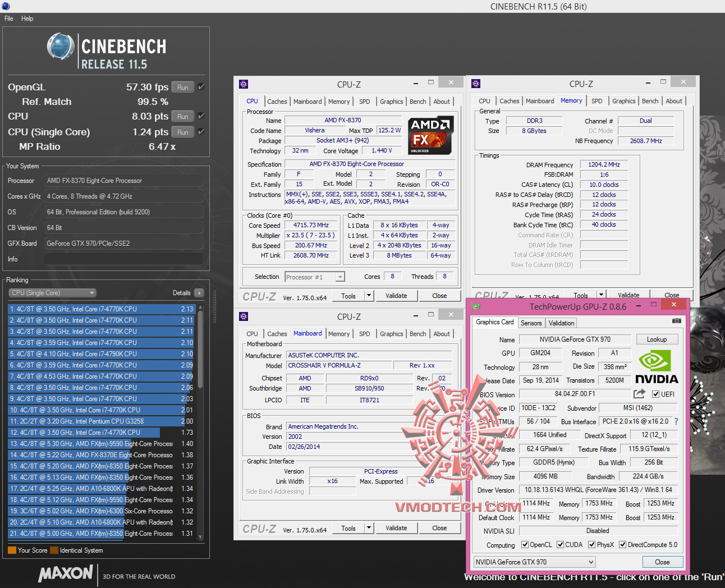Open the Processor #1 selection dropdown
Screen dimensions: 725x588
[x=315, y=277]
